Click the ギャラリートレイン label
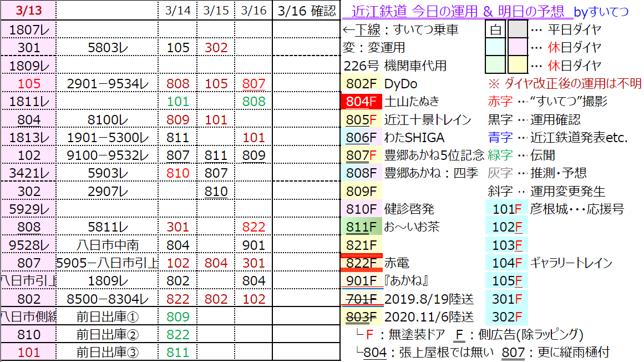644x362 pixels. click(571, 263)
